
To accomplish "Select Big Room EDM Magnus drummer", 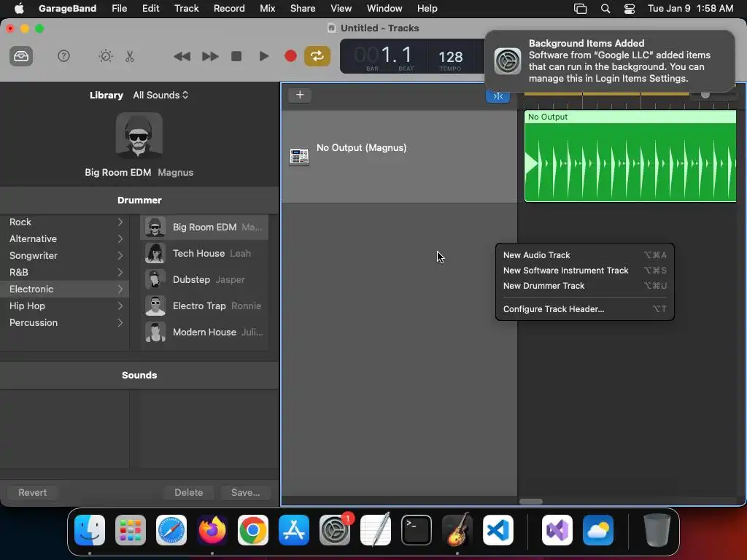I will [204, 227].
